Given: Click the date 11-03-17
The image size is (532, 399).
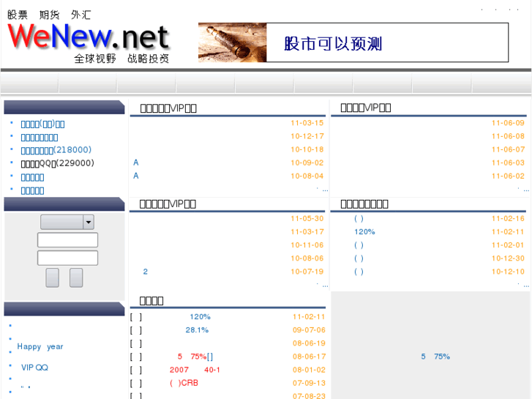Looking at the screenshot, I should click(x=307, y=232).
